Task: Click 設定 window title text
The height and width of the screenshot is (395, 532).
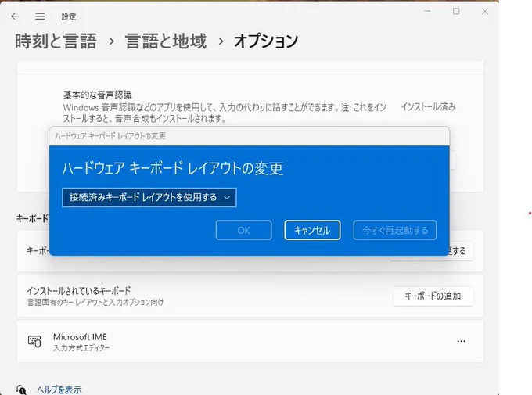Action: (69, 16)
